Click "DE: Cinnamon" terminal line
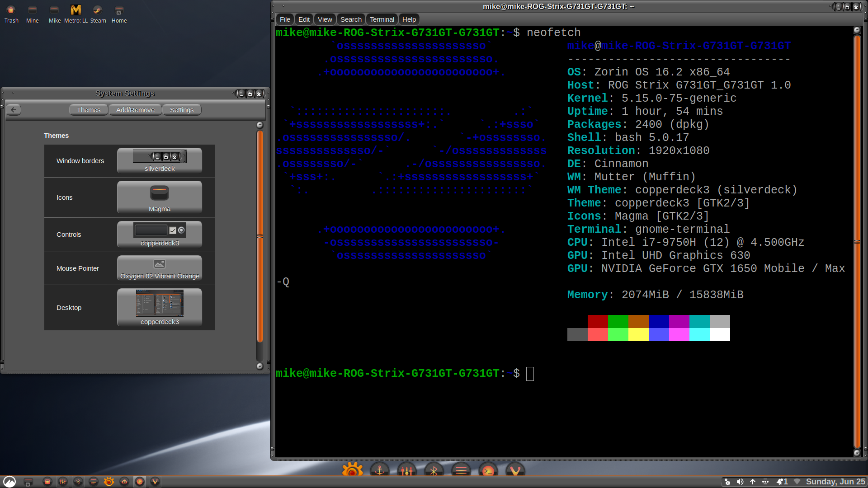 [608, 164]
